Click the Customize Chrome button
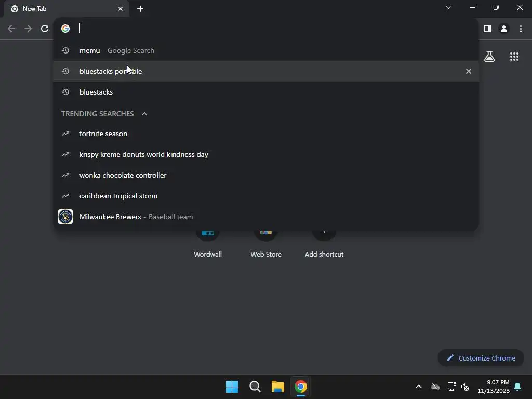 (481, 358)
